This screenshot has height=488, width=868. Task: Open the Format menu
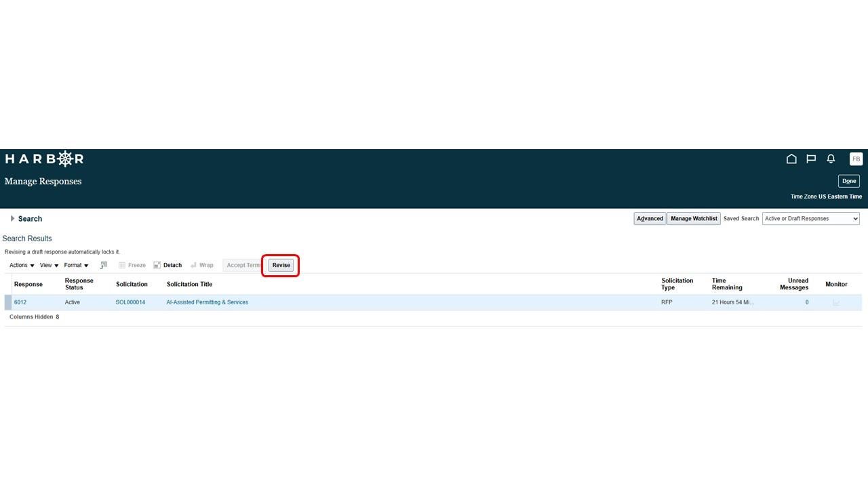pyautogui.click(x=76, y=265)
